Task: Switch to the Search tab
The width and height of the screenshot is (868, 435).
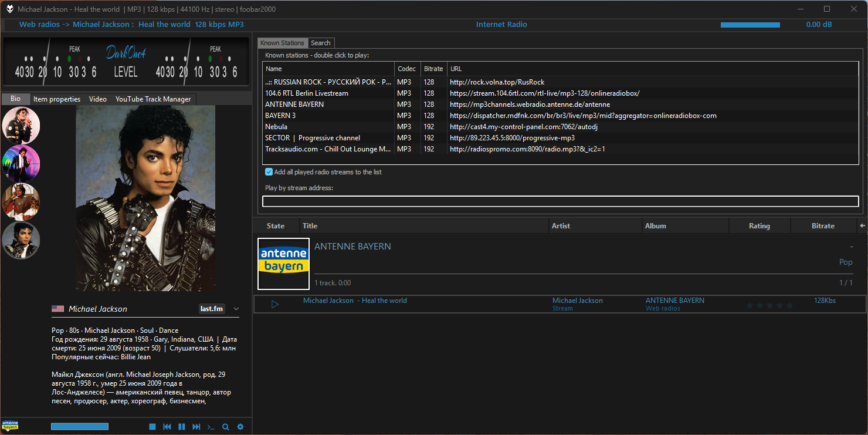Action: [321, 43]
